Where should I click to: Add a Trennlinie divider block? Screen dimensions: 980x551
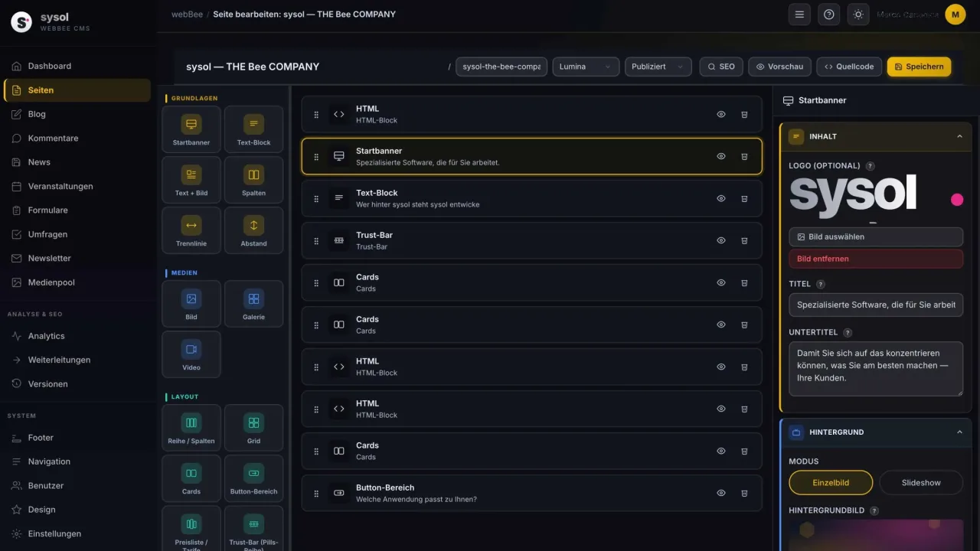(191, 230)
